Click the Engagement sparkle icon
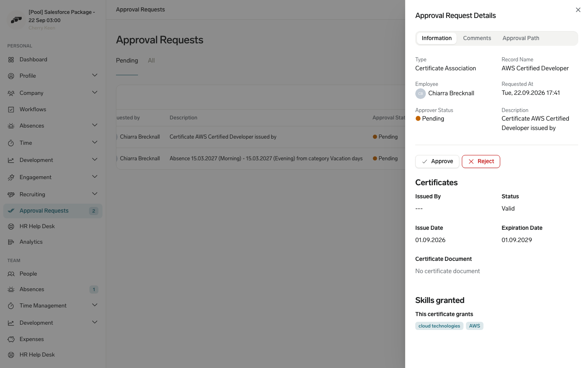The height and width of the screenshot is (368, 588). [11, 177]
